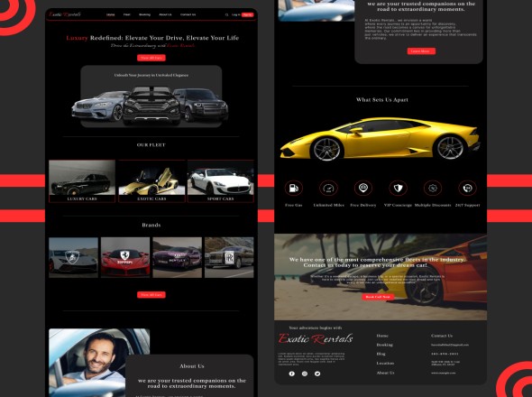The image size is (532, 397).
Task: Click 'About Us' heading in bottom card
Action: tap(192, 366)
